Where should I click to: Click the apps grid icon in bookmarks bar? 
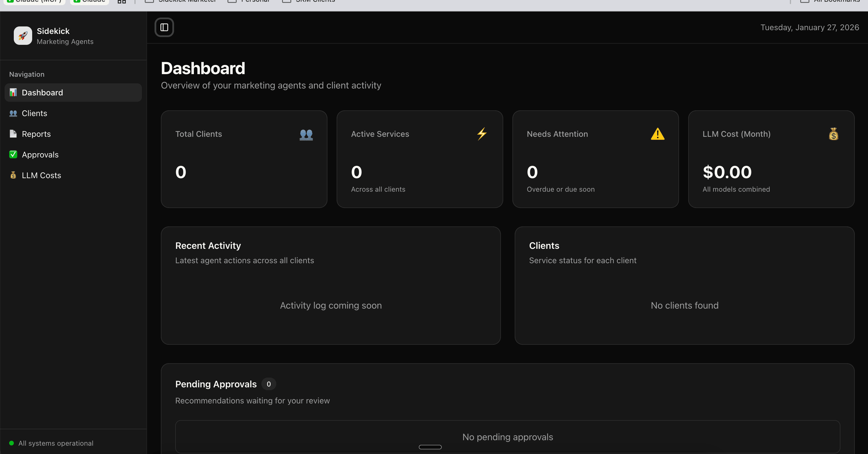coord(122,1)
